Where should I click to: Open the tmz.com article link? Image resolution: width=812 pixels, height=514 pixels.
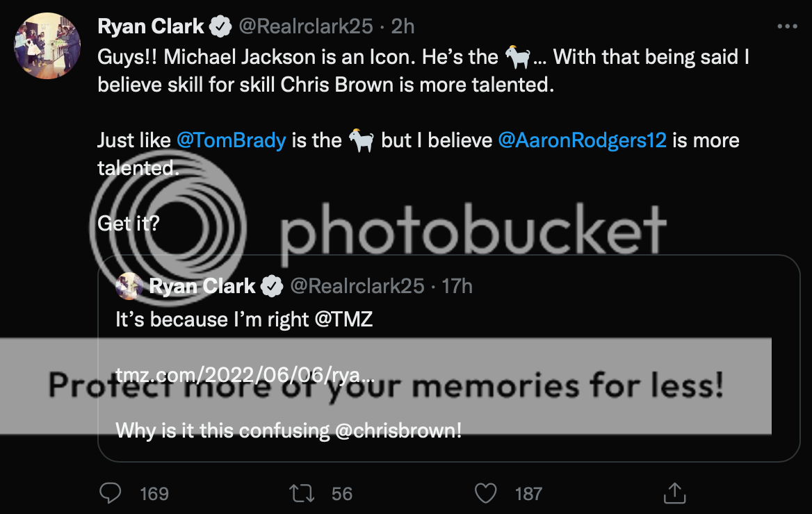[245, 375]
